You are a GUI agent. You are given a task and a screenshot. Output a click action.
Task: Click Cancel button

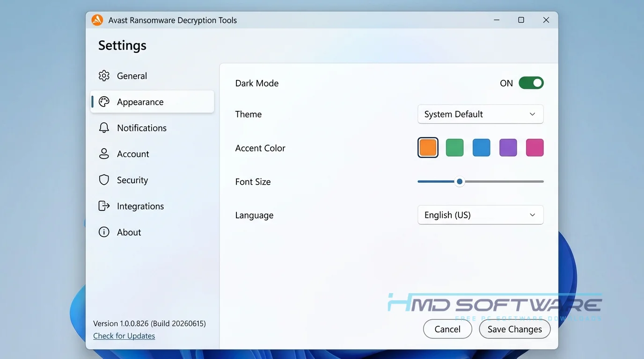coord(447,329)
